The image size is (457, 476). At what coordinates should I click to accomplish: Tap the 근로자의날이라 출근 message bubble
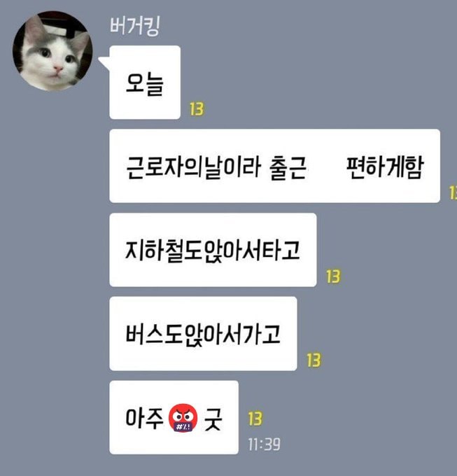[274, 166]
